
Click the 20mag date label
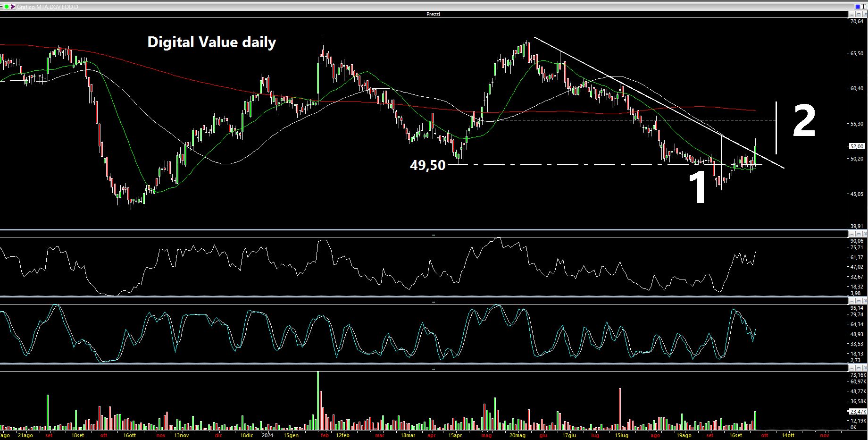pyautogui.click(x=517, y=435)
